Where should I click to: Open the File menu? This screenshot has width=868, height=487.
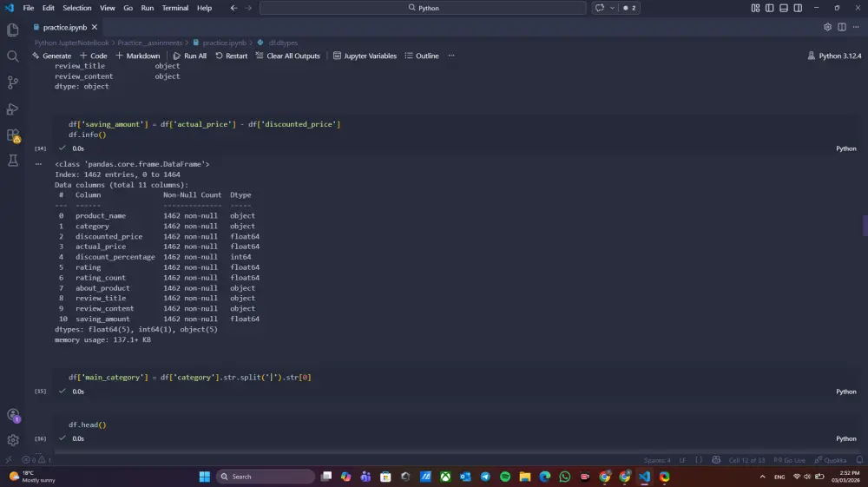pos(29,8)
